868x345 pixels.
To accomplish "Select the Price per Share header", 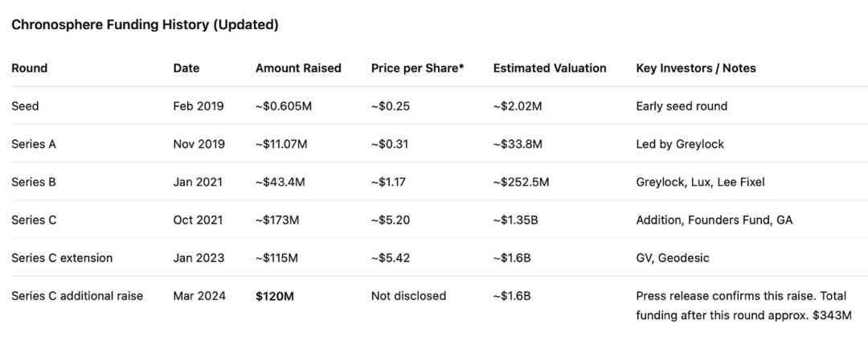I will click(x=417, y=68).
